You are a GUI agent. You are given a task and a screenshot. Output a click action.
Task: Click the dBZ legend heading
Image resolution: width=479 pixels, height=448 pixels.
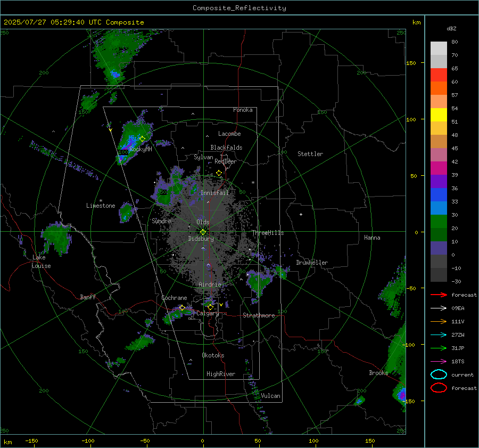pyautogui.click(x=451, y=28)
